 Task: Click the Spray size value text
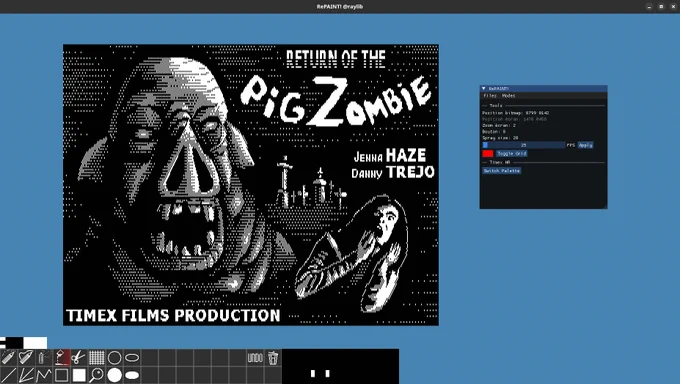(x=500, y=138)
